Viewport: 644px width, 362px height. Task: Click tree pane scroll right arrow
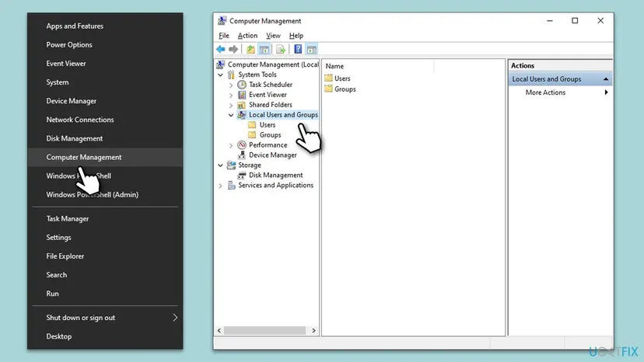[x=313, y=330]
